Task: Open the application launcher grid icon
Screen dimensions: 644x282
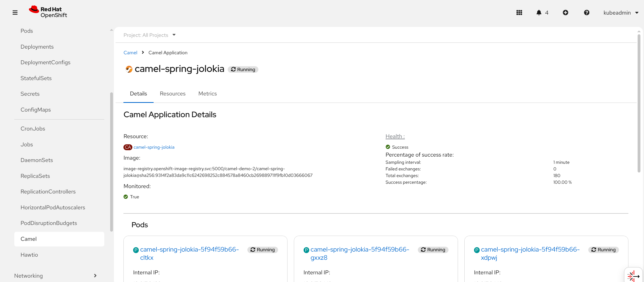Action: coord(519,13)
